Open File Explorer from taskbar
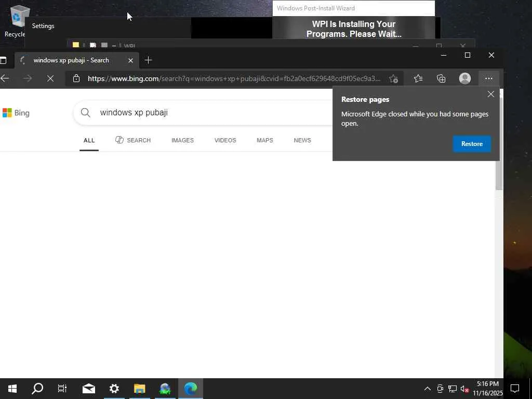This screenshot has height=399, width=532. pyautogui.click(x=139, y=389)
